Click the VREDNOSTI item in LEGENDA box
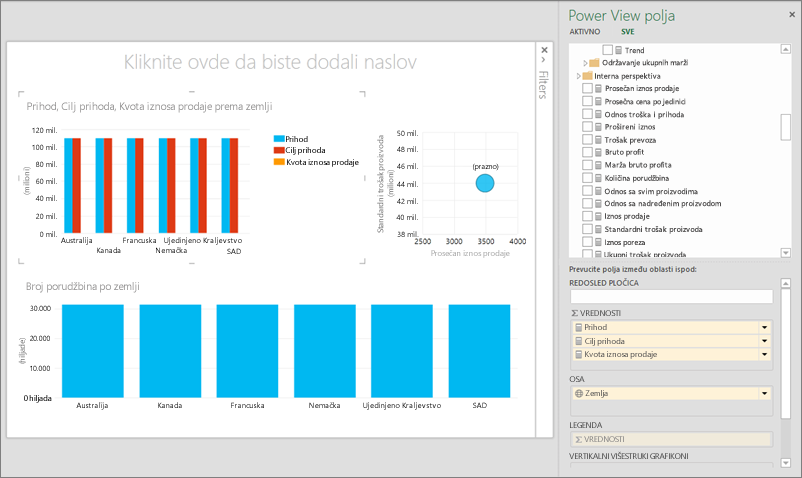 pos(672,439)
